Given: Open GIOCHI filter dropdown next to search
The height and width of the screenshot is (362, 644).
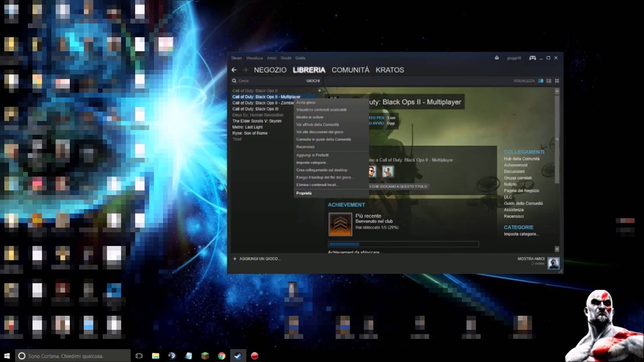Looking at the screenshot, I should click(313, 80).
